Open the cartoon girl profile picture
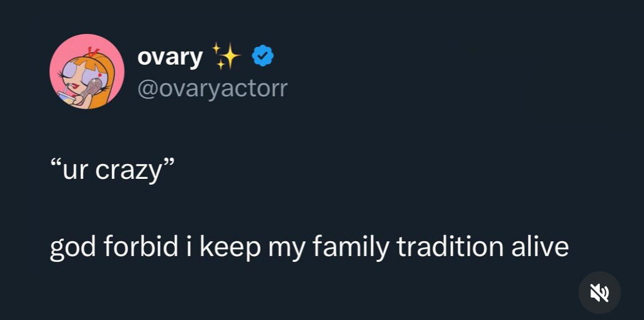The height and width of the screenshot is (320, 644). tap(87, 72)
